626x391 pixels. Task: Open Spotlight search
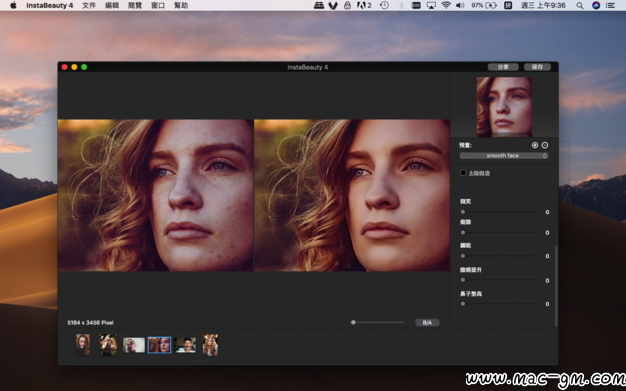click(x=580, y=5)
